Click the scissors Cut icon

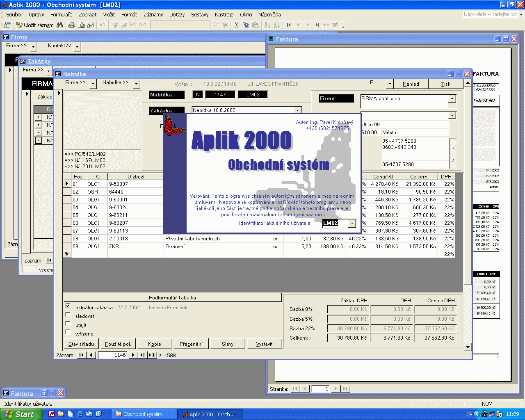(x=236, y=25)
